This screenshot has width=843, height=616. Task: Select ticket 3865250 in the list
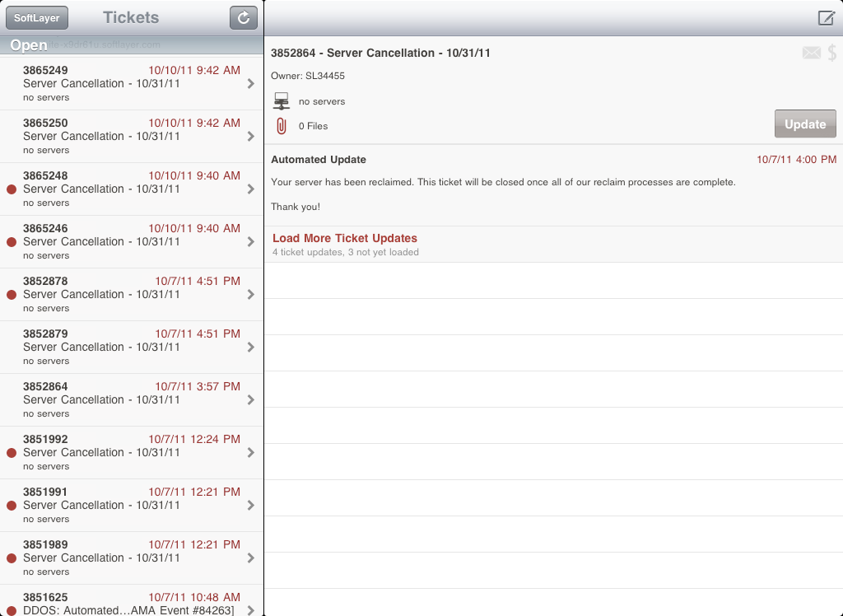(123, 137)
